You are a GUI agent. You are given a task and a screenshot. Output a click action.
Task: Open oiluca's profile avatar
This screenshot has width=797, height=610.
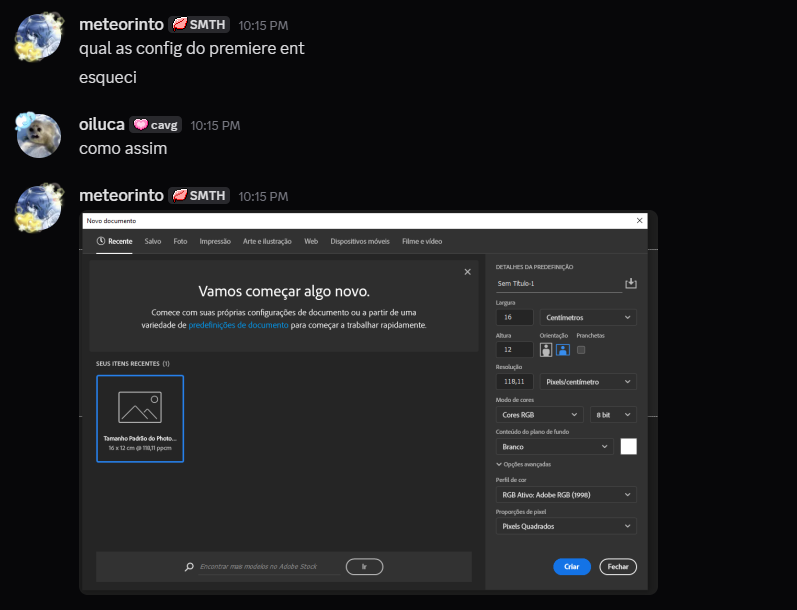(39, 135)
